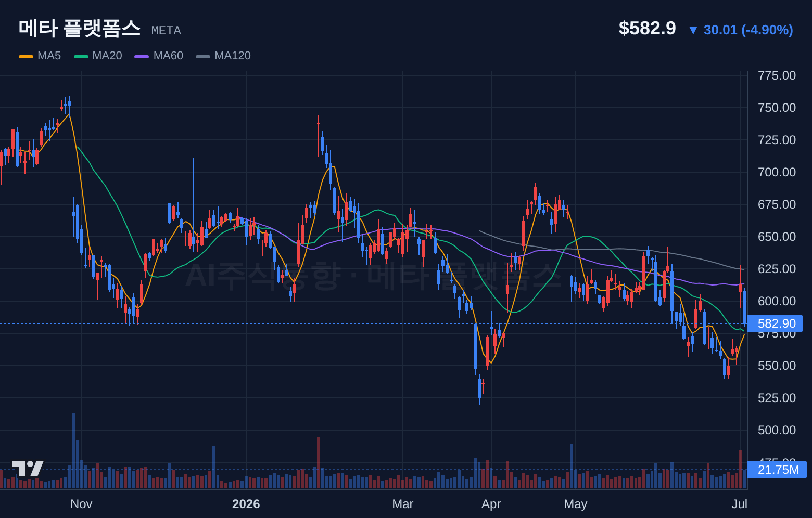Screen dimensions: 812x518
Task: Click the 메타 플랫폼스 stock title
Action: (x=80, y=28)
